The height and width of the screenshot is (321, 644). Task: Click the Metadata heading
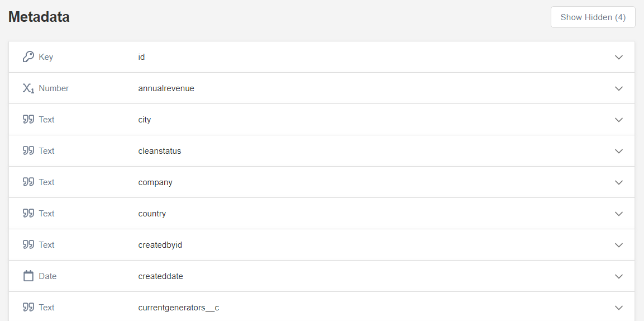click(39, 17)
